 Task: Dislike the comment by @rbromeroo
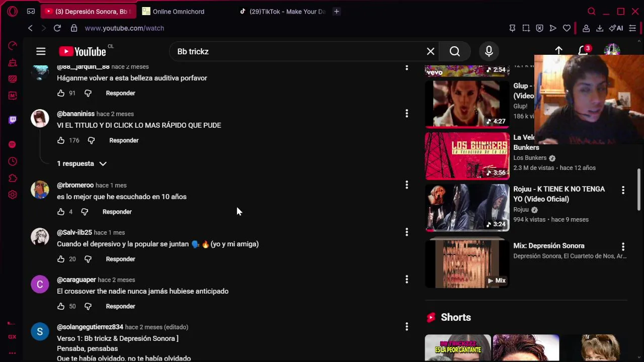(x=85, y=212)
